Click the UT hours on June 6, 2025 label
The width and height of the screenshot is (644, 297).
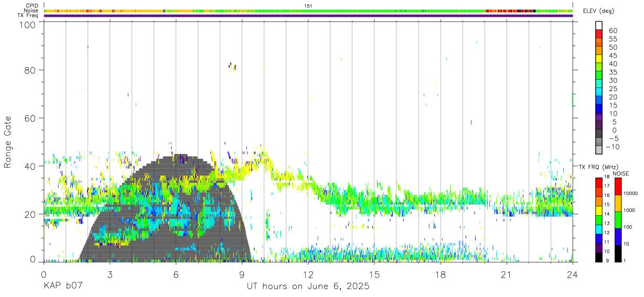tap(308, 287)
